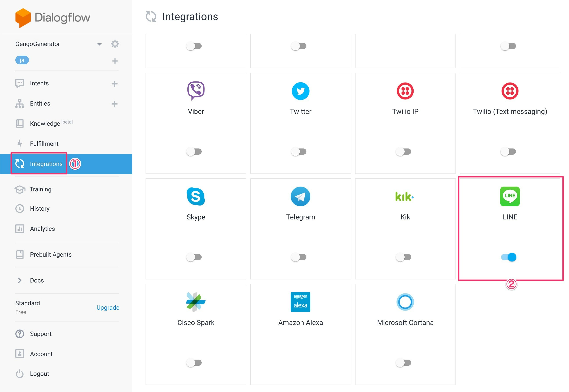
Task: Add a new entity with plus icon
Action: coord(114,104)
